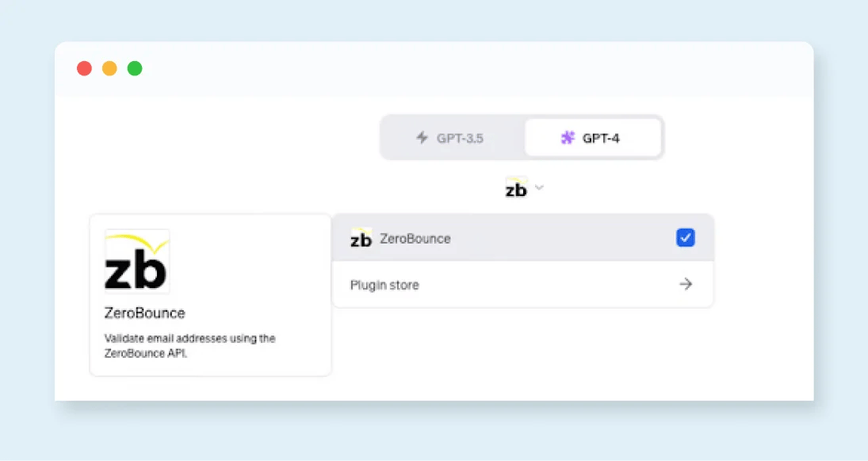This screenshot has height=461, width=868.
Task: Click the large ZeroBounce logo in the card
Action: (136, 262)
